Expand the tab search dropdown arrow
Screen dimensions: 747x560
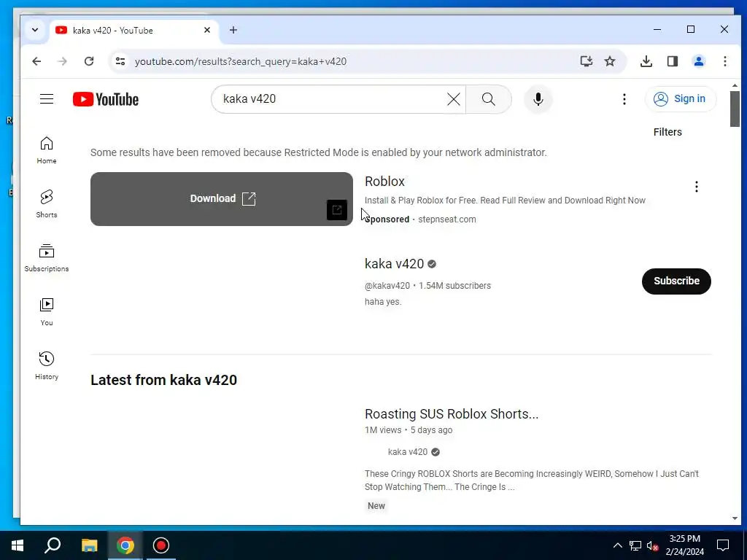click(35, 30)
